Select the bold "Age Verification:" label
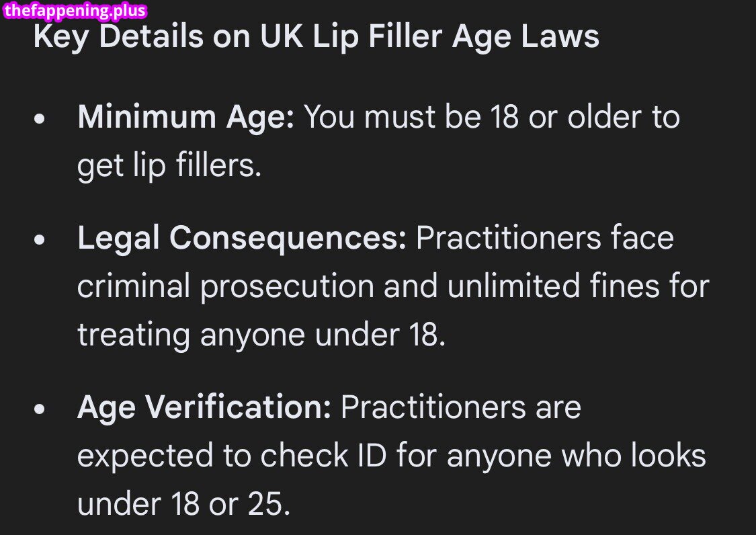The height and width of the screenshot is (535, 756). click(204, 407)
